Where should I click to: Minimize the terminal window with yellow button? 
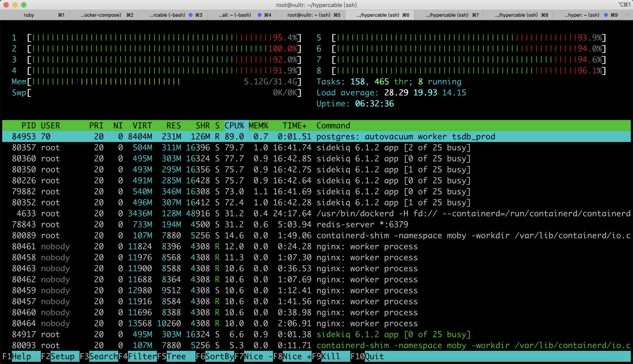(15, 5)
